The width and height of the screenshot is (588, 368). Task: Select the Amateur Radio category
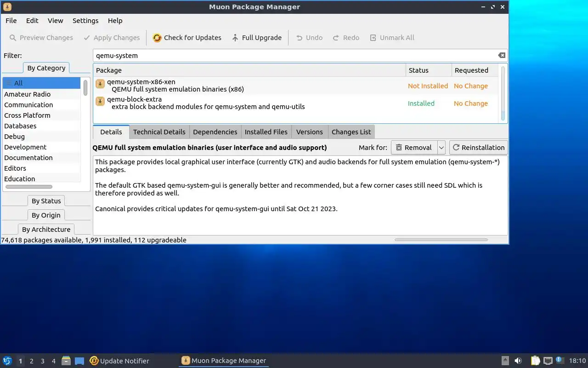[x=41, y=94]
